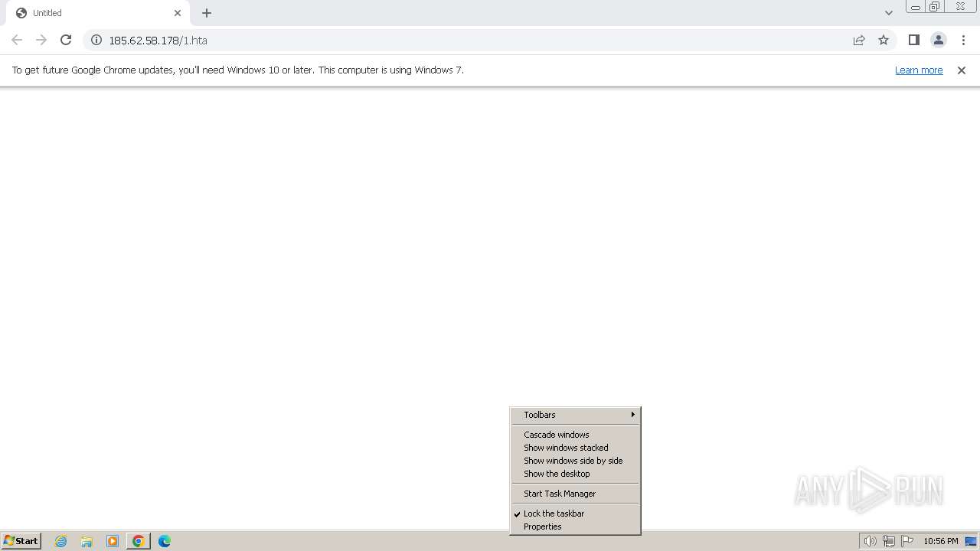Select the Untitled tab
The height and width of the screenshot is (551, 980).
click(x=98, y=13)
